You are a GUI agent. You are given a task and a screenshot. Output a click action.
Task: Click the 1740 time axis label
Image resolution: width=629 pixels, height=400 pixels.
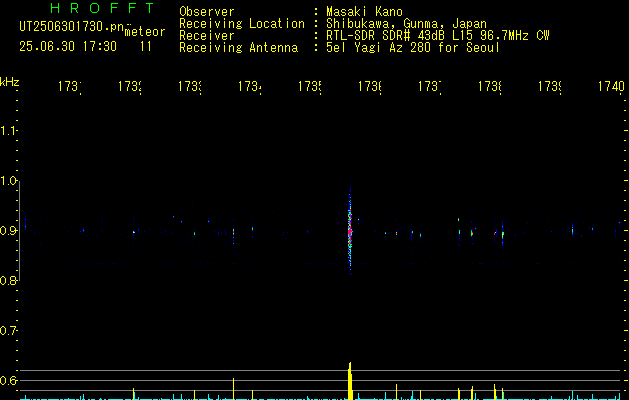611,86
